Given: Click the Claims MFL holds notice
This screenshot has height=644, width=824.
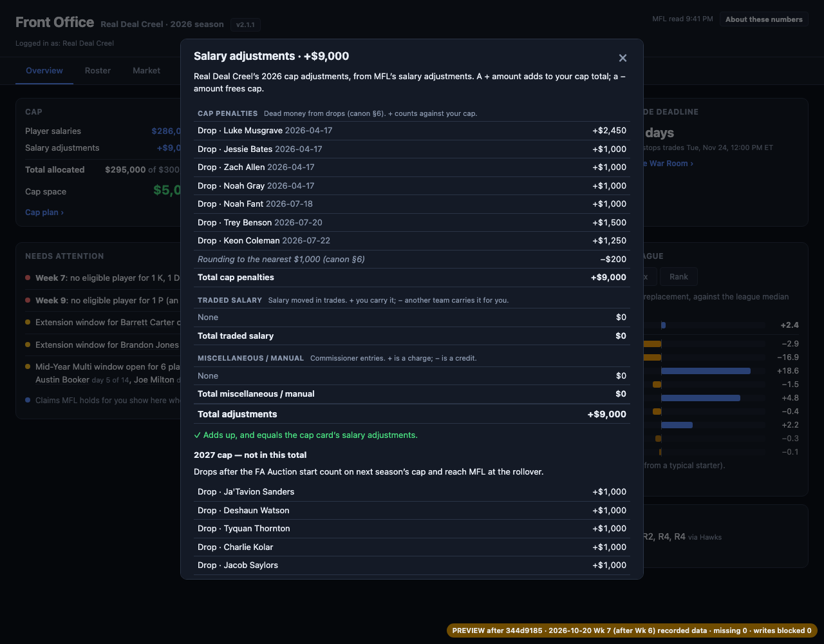Looking at the screenshot, I should click(x=103, y=401).
